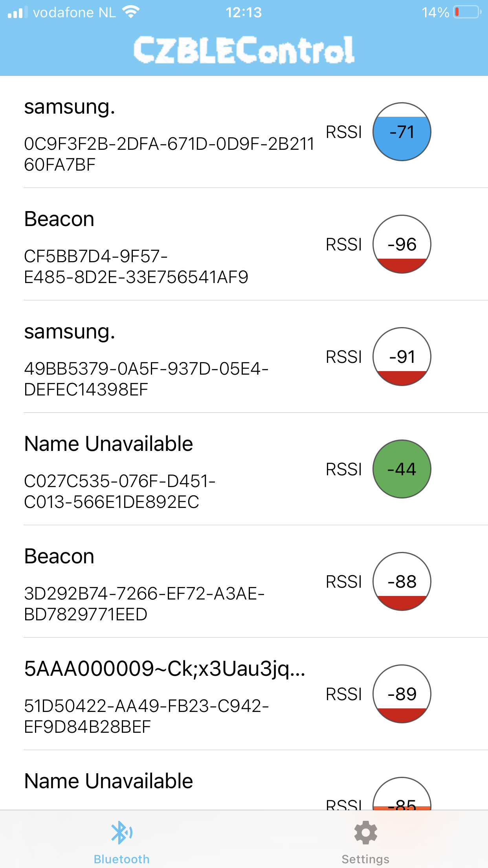Tap the blue -71 RSSI indicator
The height and width of the screenshot is (868, 488).
(x=402, y=132)
